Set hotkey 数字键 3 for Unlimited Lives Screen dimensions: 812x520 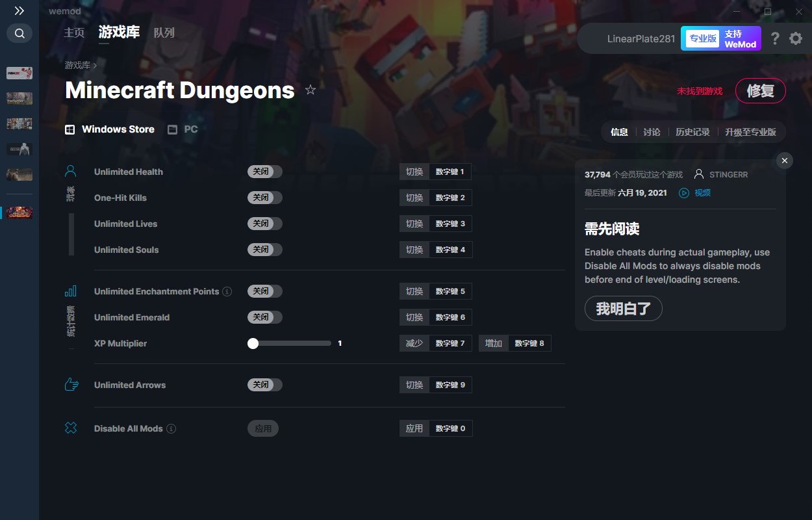coord(450,224)
